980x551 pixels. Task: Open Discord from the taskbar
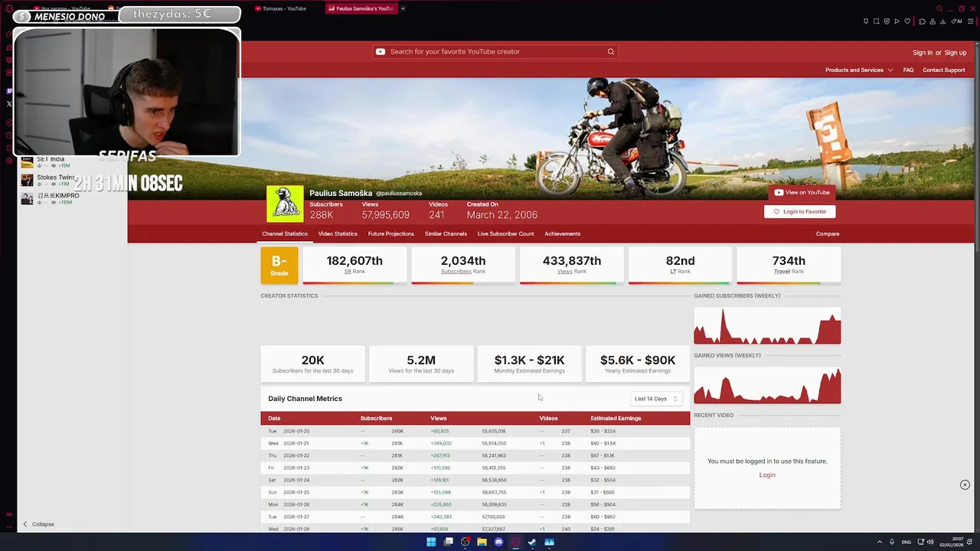498,542
